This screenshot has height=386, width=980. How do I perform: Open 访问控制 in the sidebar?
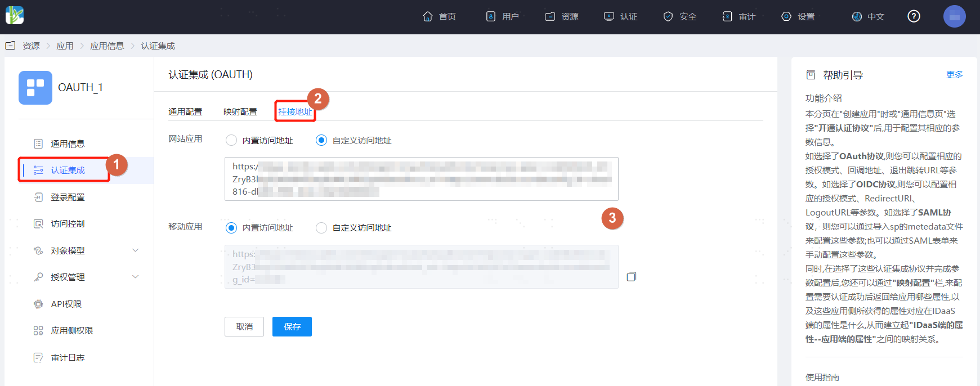tap(68, 224)
